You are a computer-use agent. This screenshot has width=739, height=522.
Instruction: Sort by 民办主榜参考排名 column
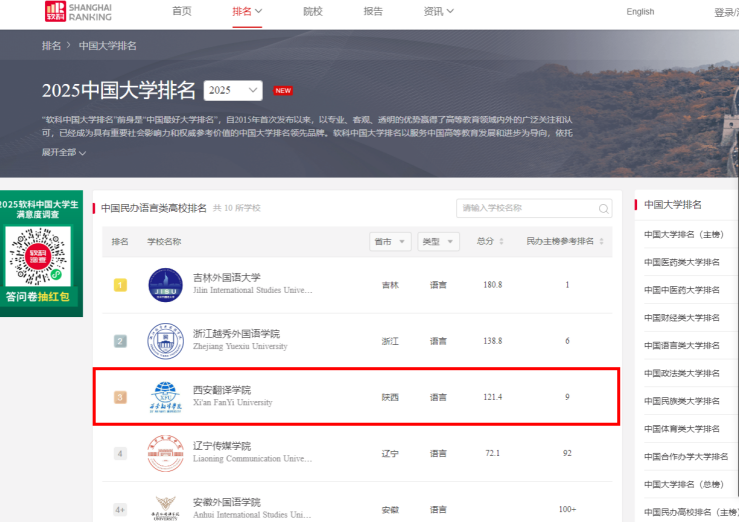pos(565,241)
